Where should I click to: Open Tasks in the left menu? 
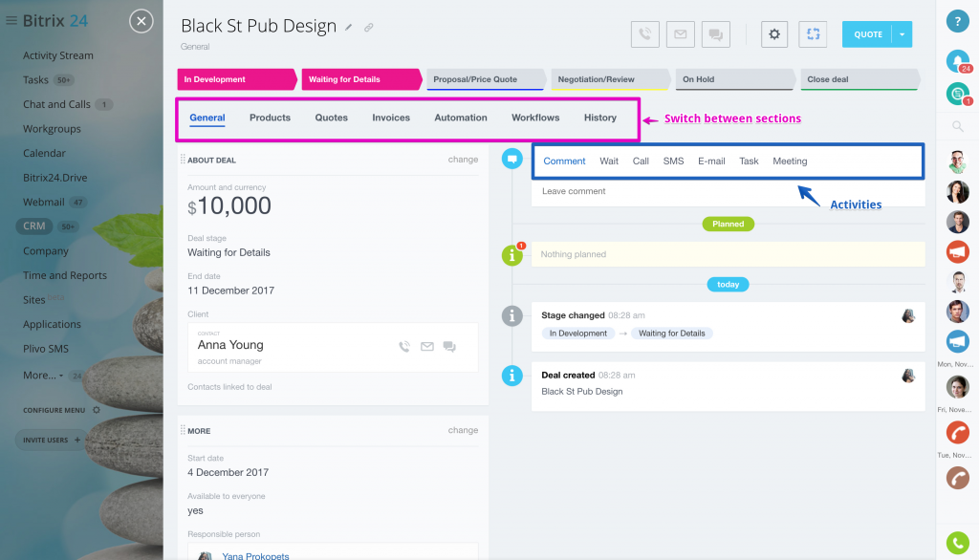35,80
